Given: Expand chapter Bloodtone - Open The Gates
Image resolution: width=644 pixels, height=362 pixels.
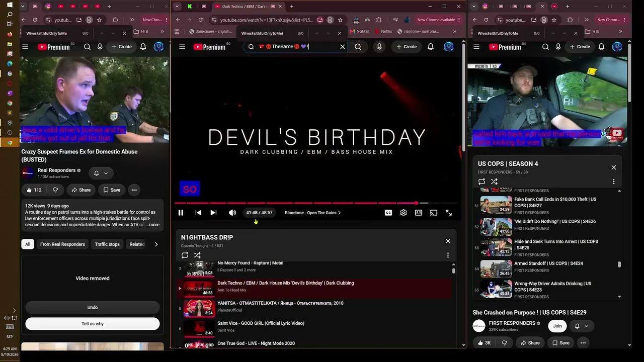Looking at the screenshot, I should click(x=313, y=213).
